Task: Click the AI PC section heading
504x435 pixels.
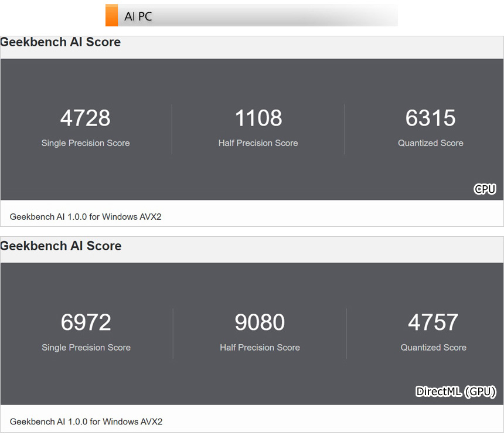Action: pos(138,16)
